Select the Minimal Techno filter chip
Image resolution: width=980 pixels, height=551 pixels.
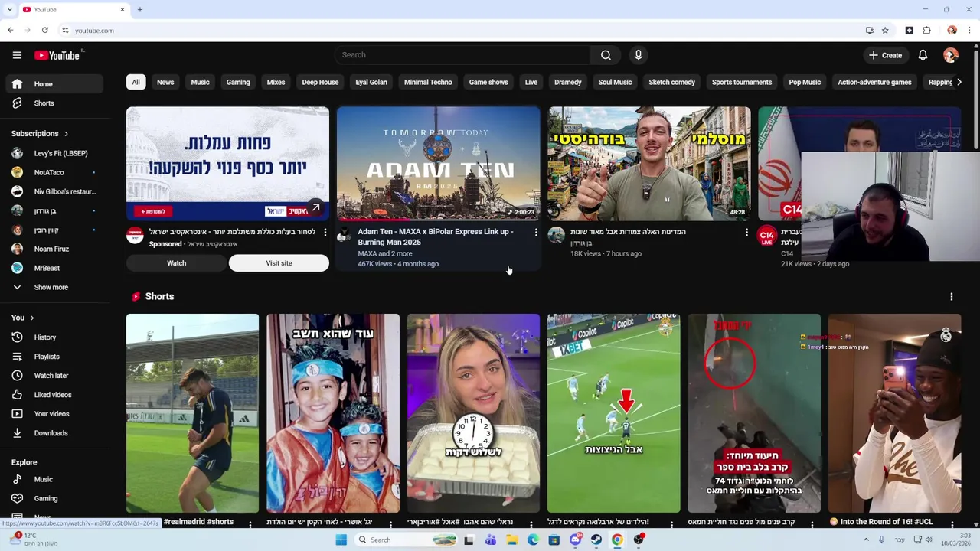(x=428, y=82)
